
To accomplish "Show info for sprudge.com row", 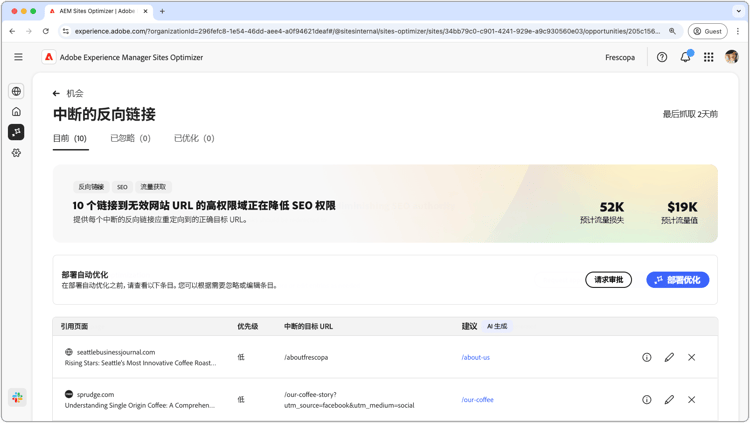I will (647, 400).
